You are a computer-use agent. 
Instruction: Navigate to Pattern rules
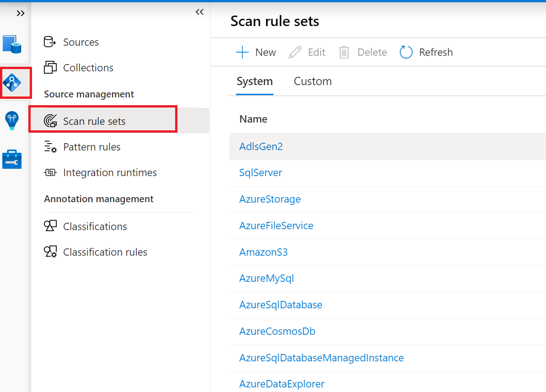click(91, 147)
